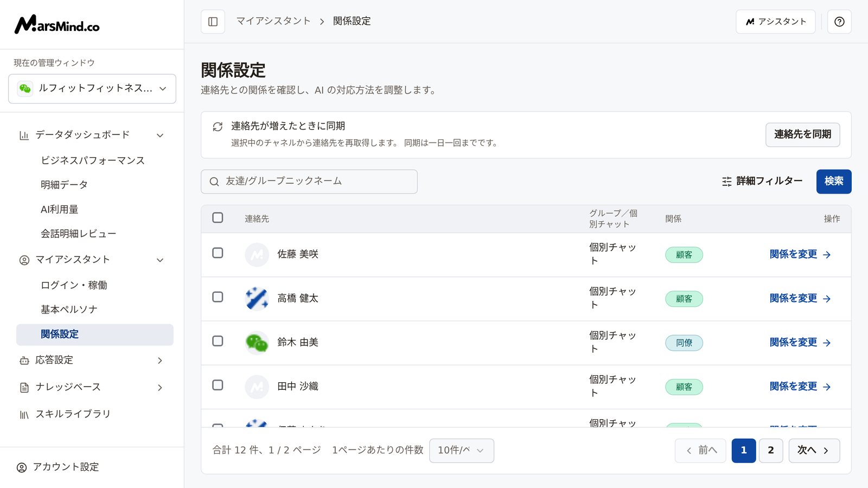Click the 応答設定 robot icon
This screenshot has width=868, height=488.
[24, 361]
